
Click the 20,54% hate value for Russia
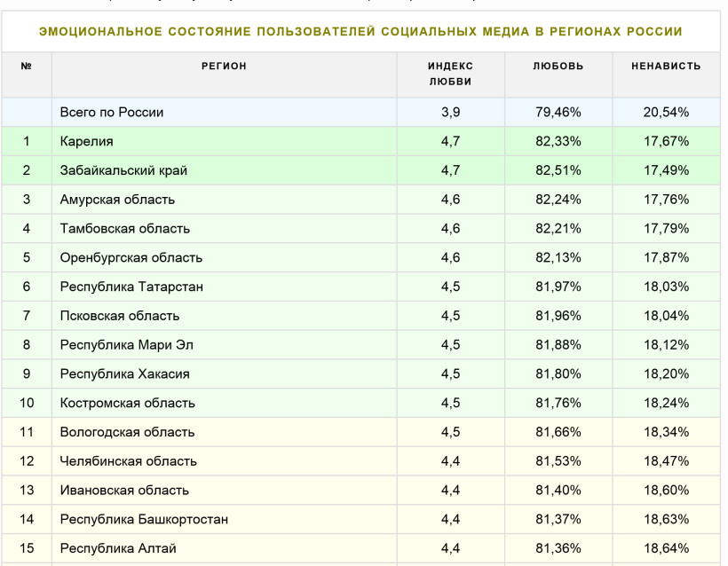(x=666, y=113)
